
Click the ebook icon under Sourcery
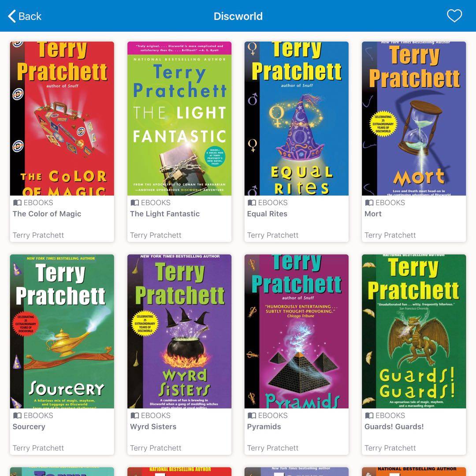(17, 415)
